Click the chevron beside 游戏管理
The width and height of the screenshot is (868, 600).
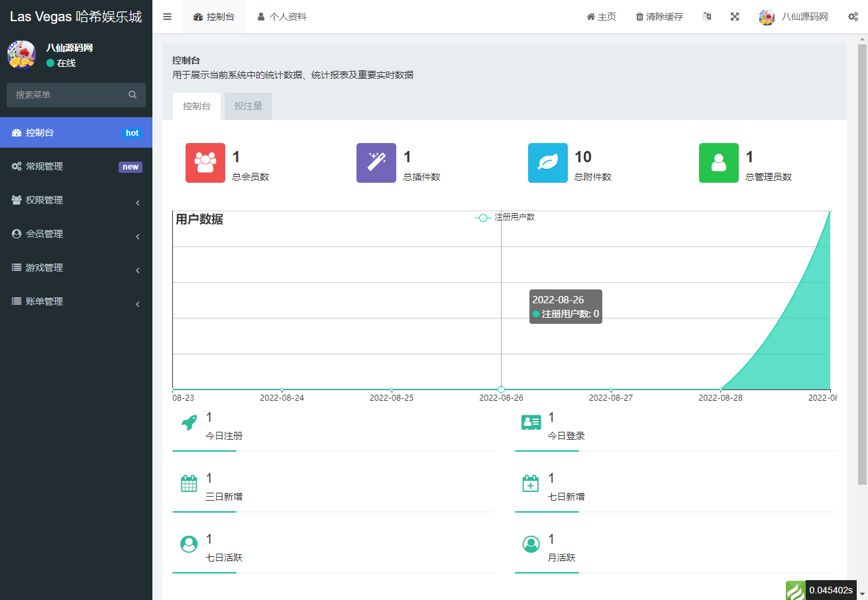click(138, 270)
